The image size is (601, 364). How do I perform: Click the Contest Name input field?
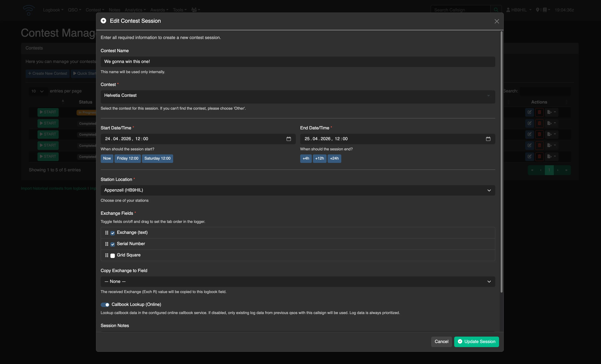pos(298,62)
